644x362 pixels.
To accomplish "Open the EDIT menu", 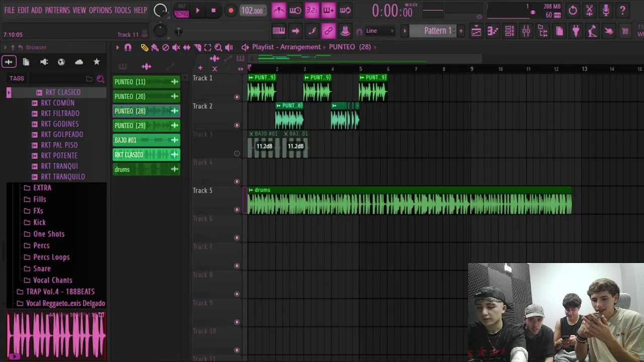I will tap(23, 10).
